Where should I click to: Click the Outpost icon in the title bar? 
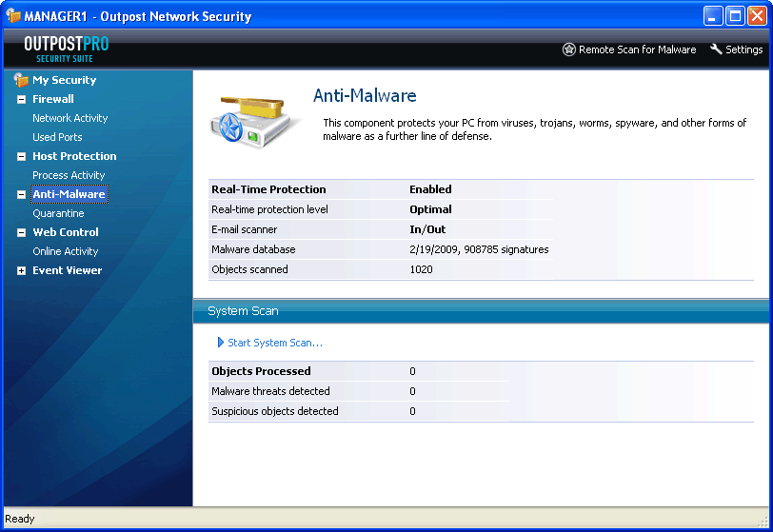click(13, 15)
